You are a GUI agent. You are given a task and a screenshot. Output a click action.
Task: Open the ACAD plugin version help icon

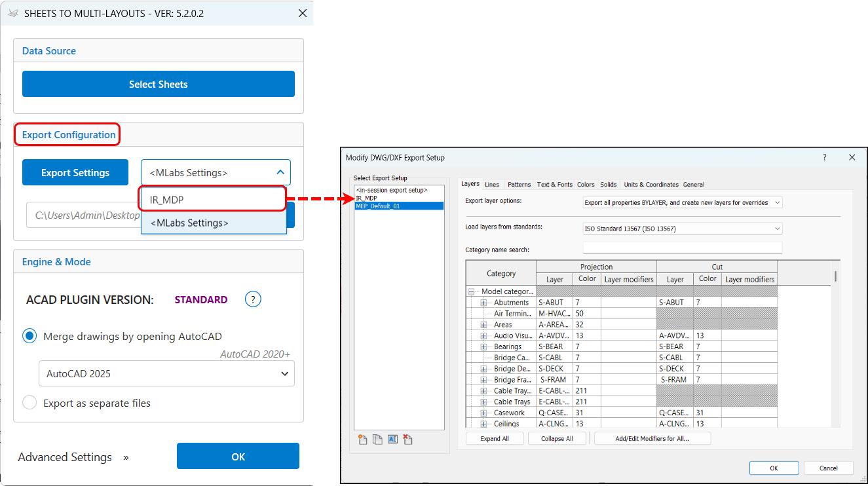pos(253,299)
